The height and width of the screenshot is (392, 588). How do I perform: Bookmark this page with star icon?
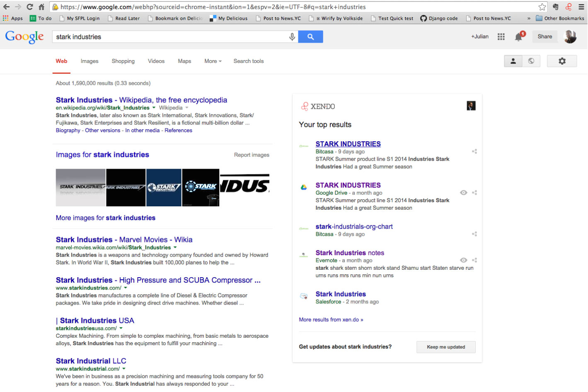[542, 7]
